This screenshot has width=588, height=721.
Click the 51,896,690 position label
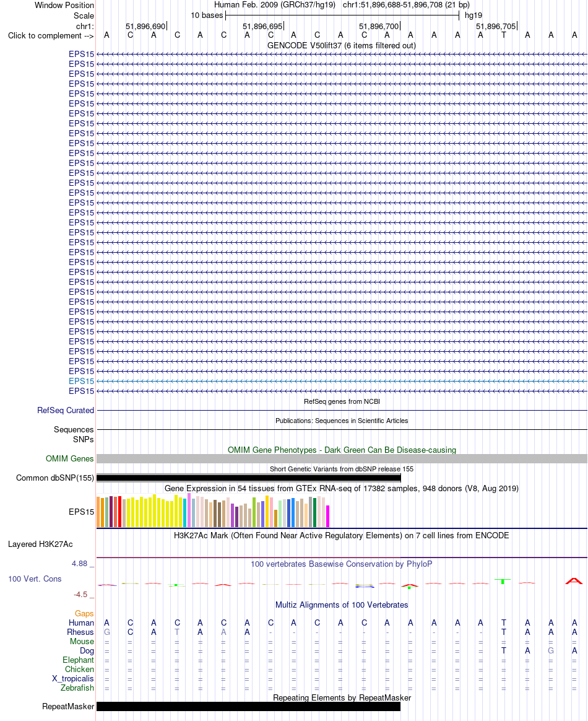coord(145,26)
